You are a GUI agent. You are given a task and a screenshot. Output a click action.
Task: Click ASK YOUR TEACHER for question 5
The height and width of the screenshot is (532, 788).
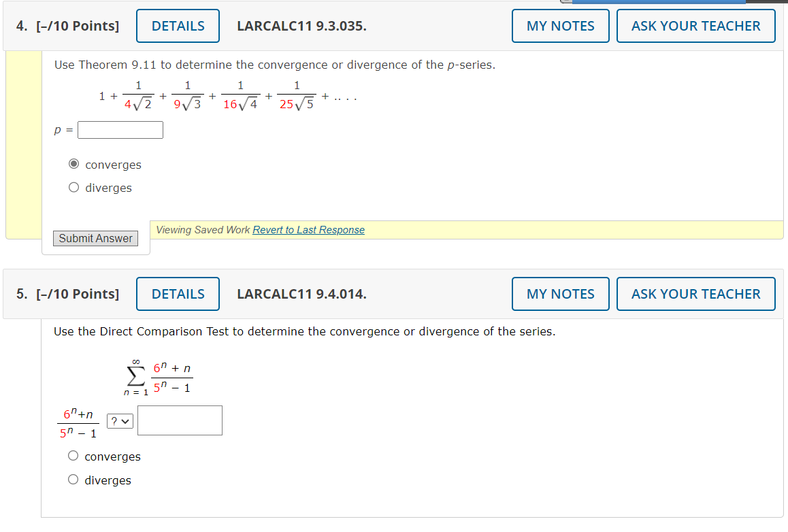695,293
